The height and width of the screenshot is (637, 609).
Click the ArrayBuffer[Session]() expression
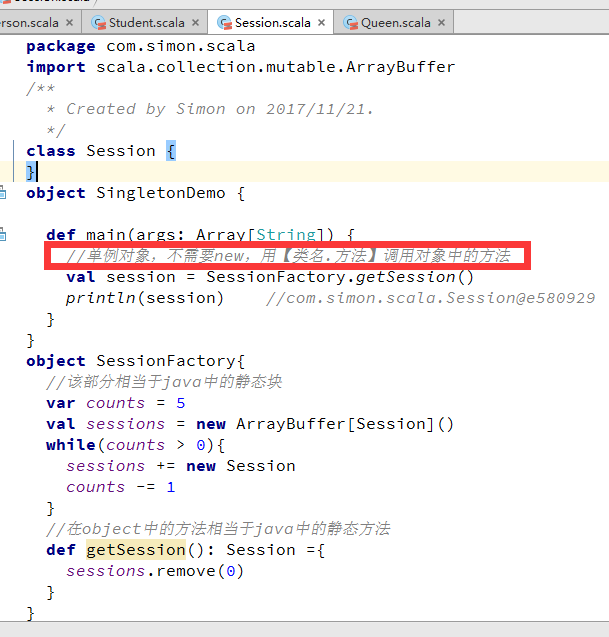pos(345,424)
